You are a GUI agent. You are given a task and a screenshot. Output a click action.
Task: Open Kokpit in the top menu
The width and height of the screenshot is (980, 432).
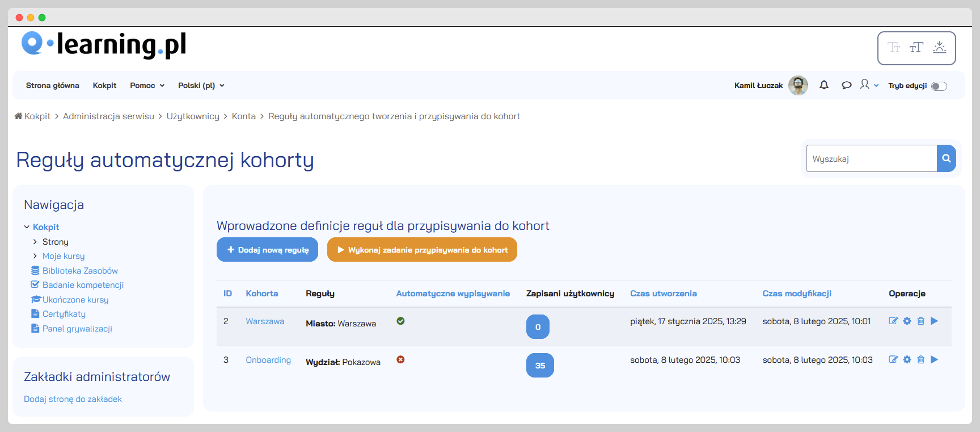click(x=104, y=86)
